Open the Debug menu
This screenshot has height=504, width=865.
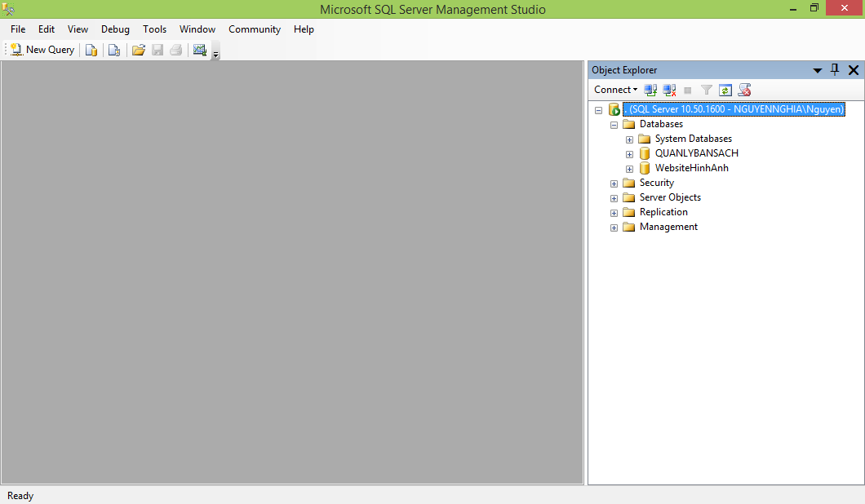(115, 29)
